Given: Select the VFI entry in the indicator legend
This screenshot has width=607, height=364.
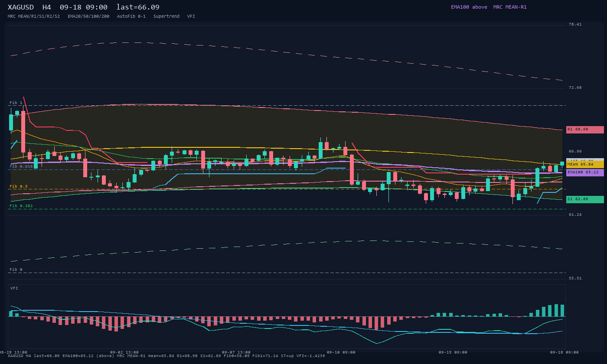Looking at the screenshot, I should point(191,16).
